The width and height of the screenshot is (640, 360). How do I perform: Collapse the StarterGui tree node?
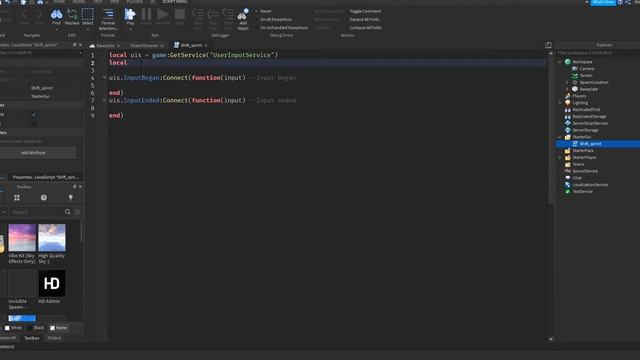[x=560, y=137]
